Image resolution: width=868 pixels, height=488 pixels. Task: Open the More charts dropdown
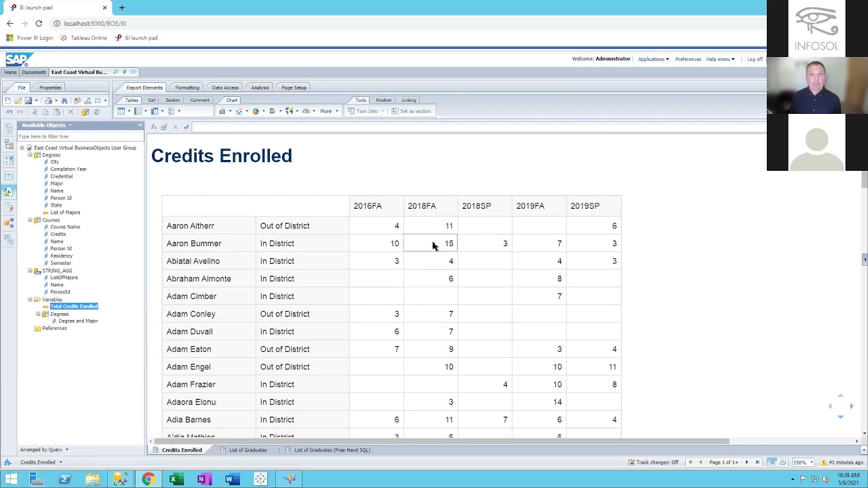[328, 111]
